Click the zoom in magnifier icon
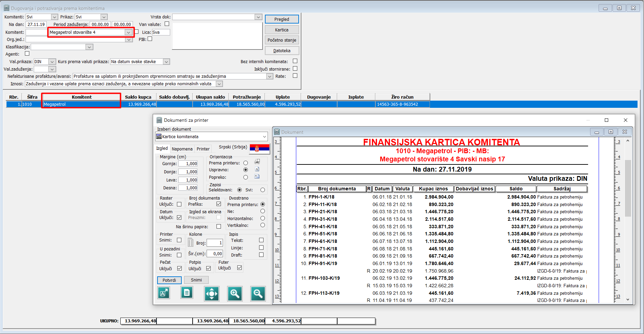 (235, 293)
